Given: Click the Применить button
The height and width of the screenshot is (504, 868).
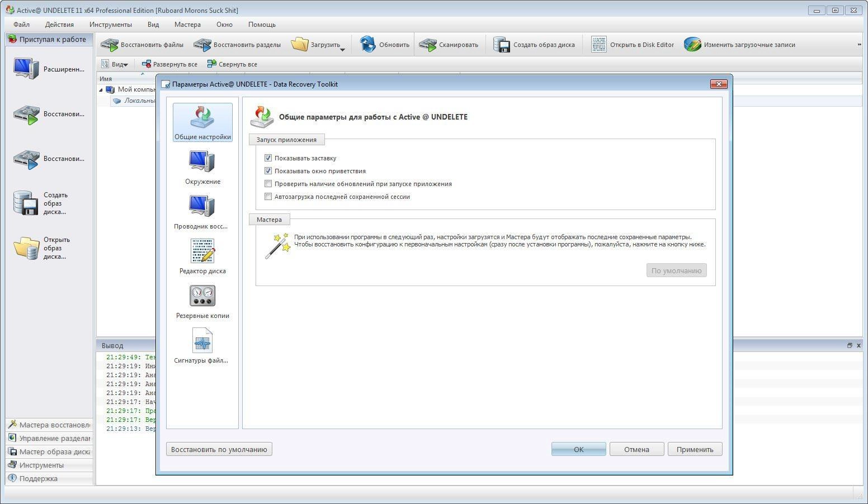Looking at the screenshot, I should pyautogui.click(x=695, y=449).
